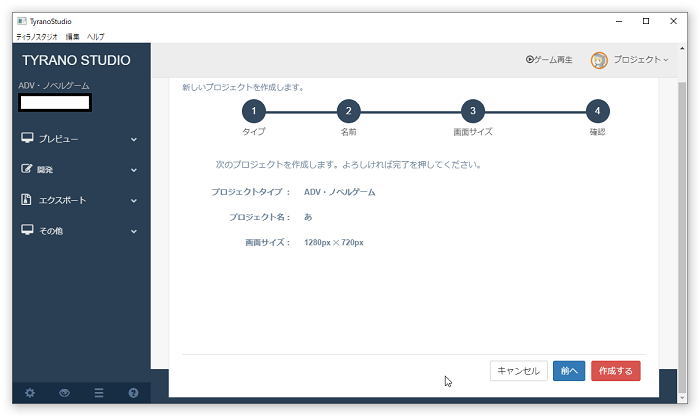Click the project avatar icon
Image resolution: width=700 pixels, height=416 pixels.
(x=599, y=60)
